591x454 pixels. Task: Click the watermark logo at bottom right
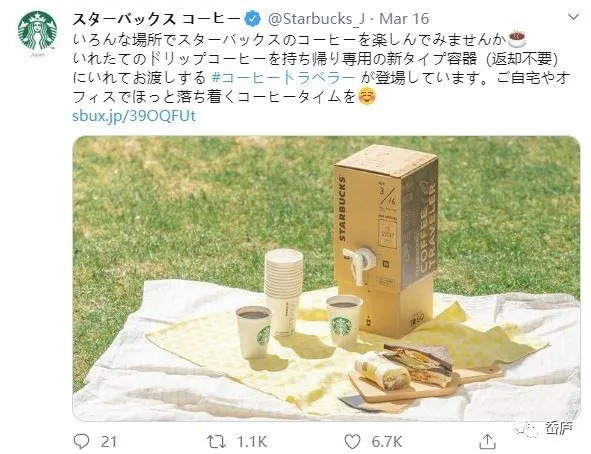545,428
